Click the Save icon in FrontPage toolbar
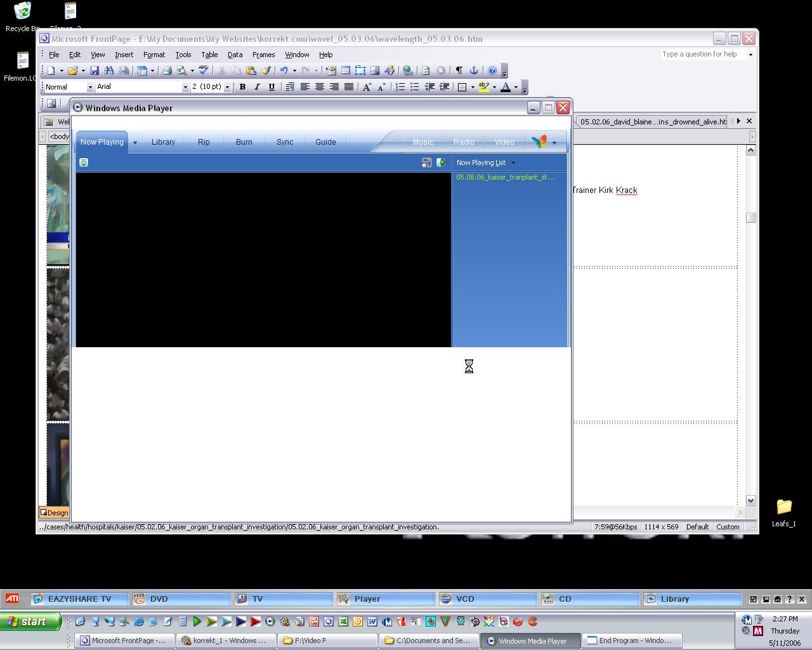This screenshot has width=812, height=650. [x=95, y=70]
